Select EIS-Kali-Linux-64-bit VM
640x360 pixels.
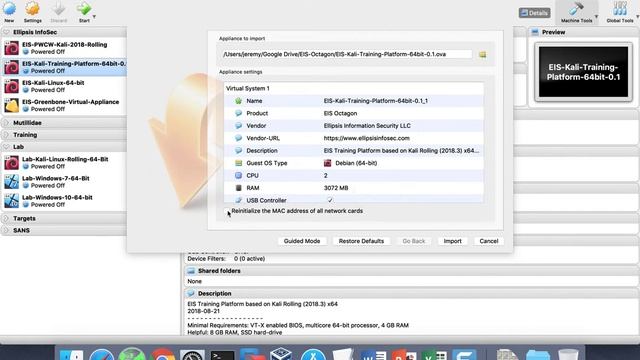click(x=64, y=86)
